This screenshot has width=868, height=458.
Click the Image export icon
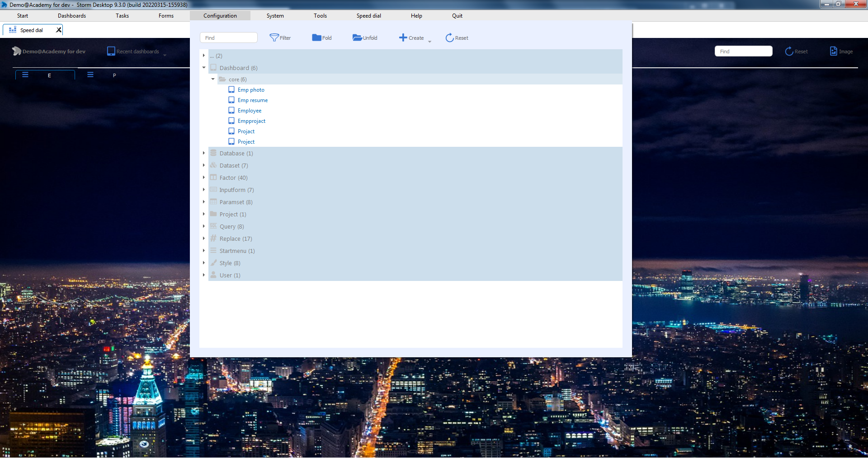pyautogui.click(x=833, y=51)
